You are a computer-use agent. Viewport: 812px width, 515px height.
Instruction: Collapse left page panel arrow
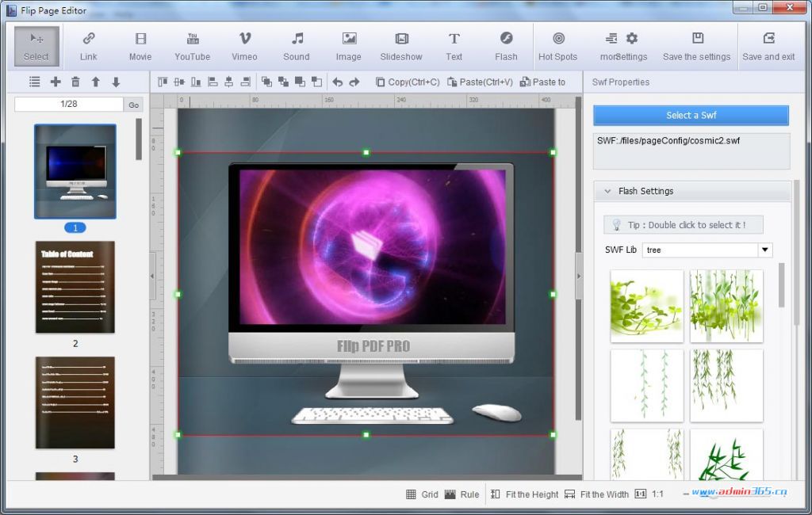[152, 276]
